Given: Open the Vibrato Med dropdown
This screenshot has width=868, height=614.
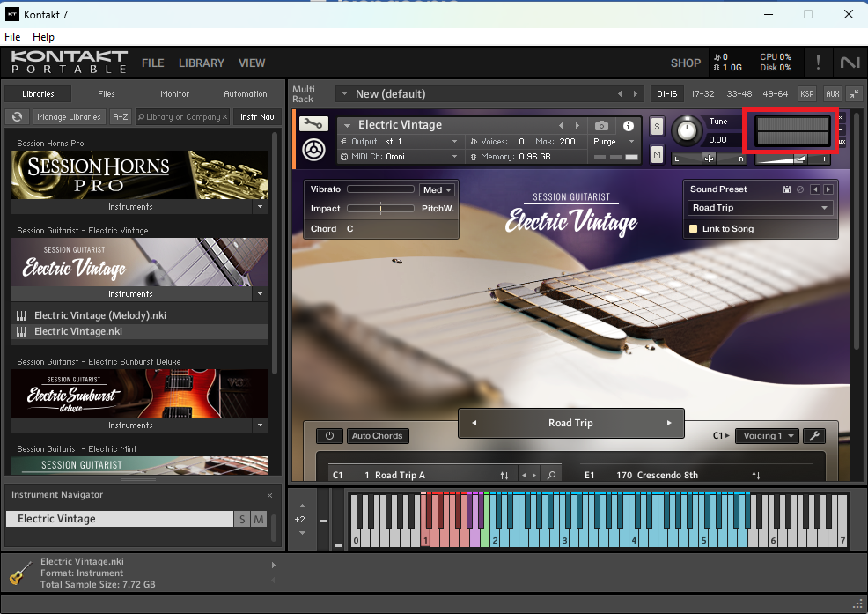Looking at the screenshot, I should pos(437,189).
